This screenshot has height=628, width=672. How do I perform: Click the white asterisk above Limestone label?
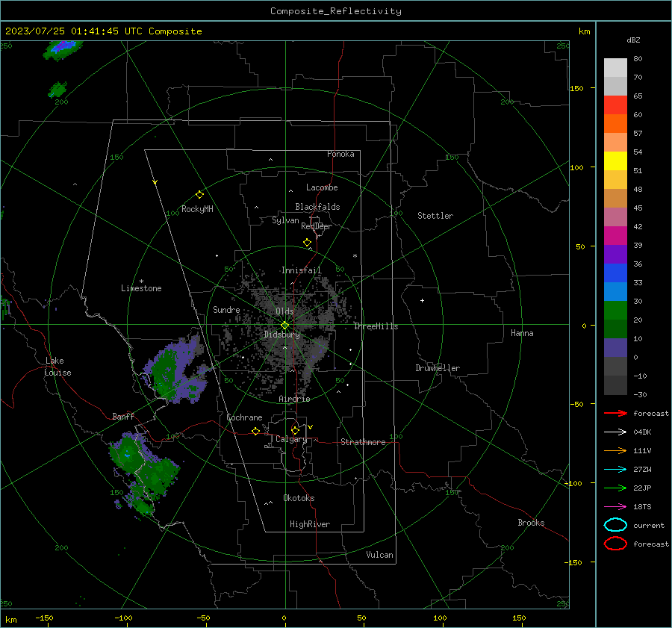point(141,282)
